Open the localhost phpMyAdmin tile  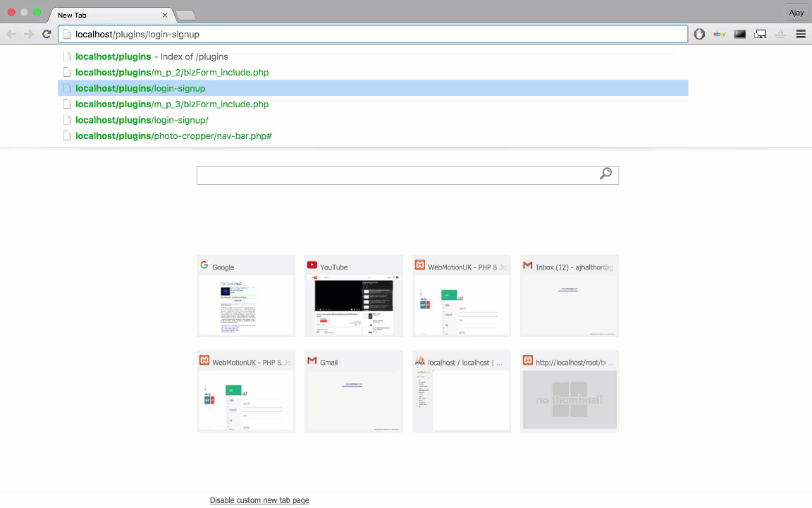pos(461,391)
